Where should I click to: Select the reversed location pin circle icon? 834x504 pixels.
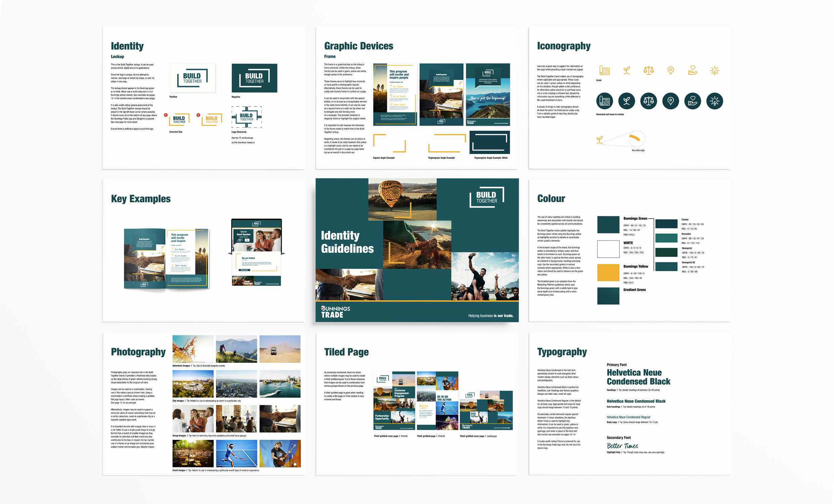670,100
